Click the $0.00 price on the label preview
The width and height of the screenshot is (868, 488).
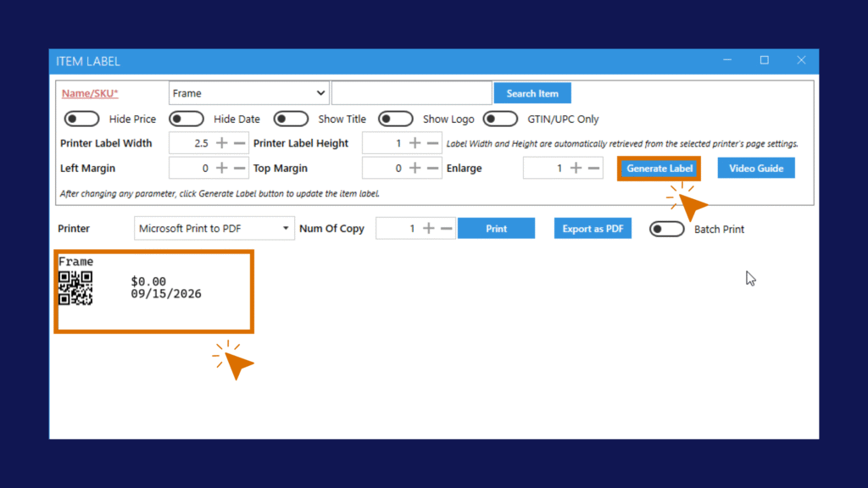pos(148,281)
